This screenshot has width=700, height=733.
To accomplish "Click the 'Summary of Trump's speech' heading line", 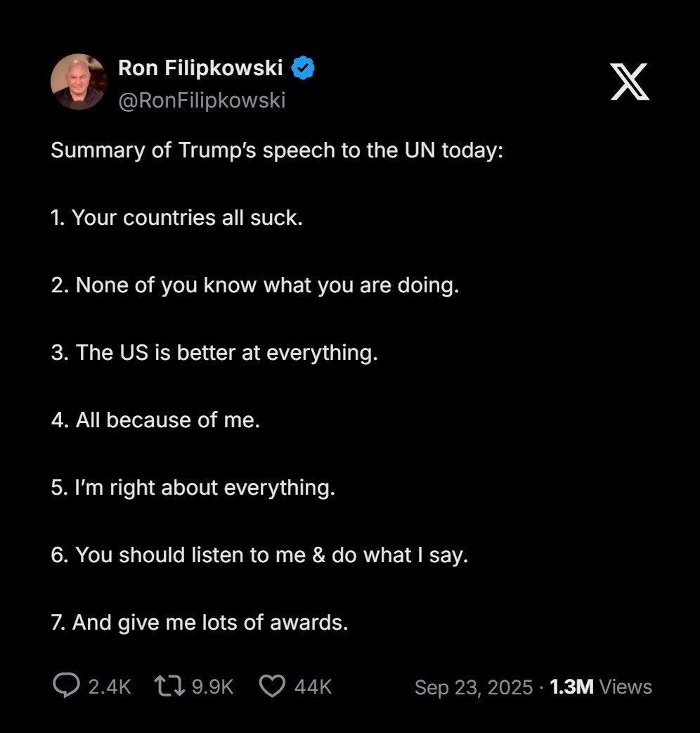I will pyautogui.click(x=277, y=150).
